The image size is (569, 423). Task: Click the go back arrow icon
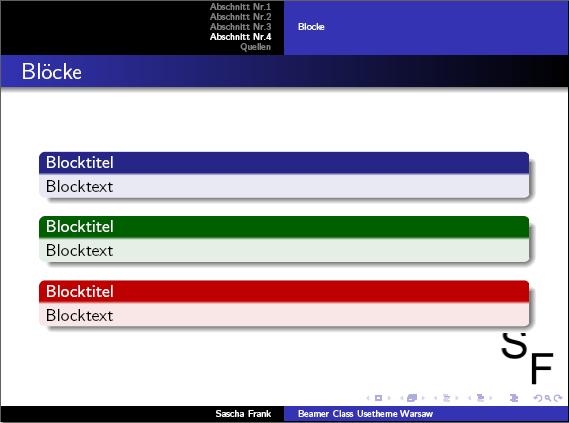[x=537, y=398]
